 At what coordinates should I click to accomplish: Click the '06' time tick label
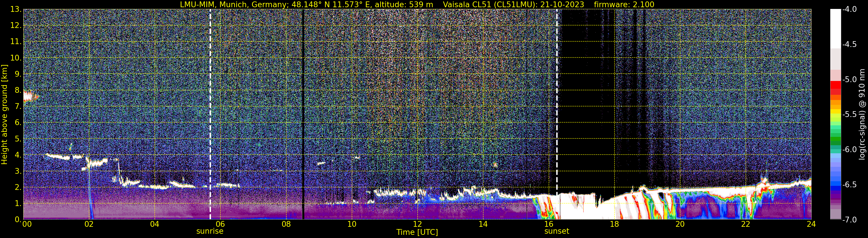point(220,224)
